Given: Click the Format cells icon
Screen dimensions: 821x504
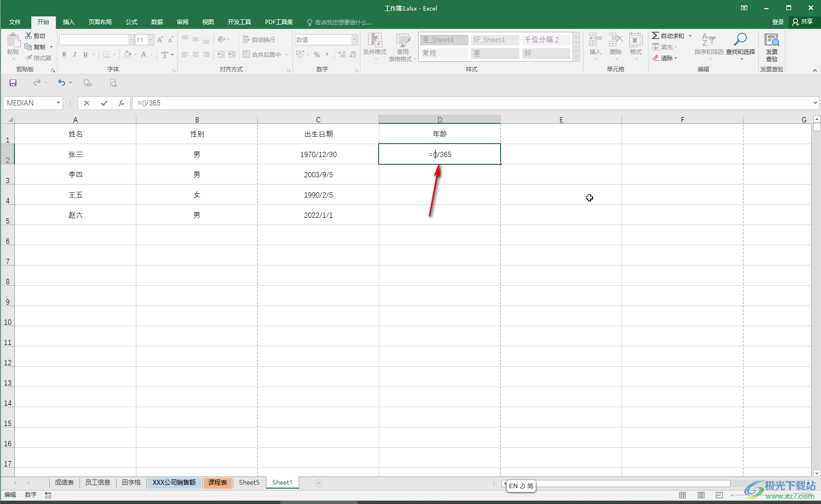Looking at the screenshot, I should click(x=636, y=40).
